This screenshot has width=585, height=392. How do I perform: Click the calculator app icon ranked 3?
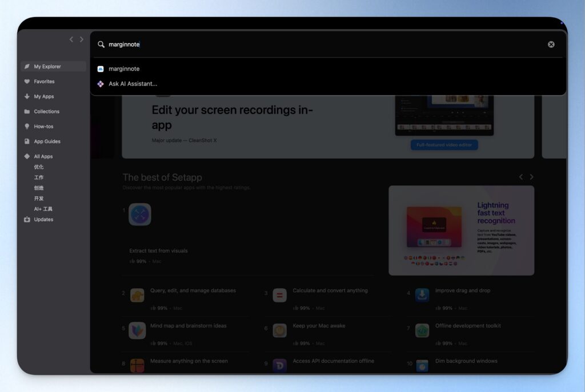coord(279,295)
